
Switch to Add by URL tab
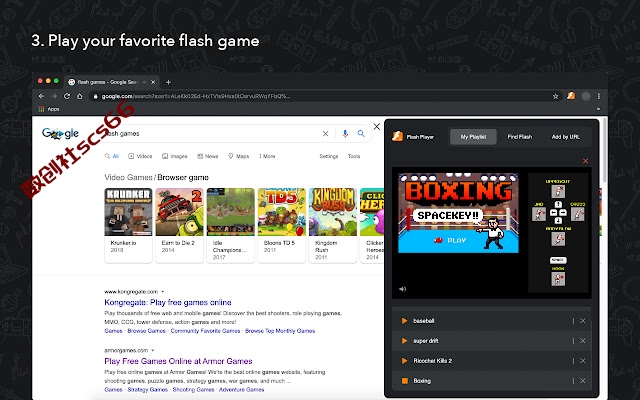click(566, 137)
